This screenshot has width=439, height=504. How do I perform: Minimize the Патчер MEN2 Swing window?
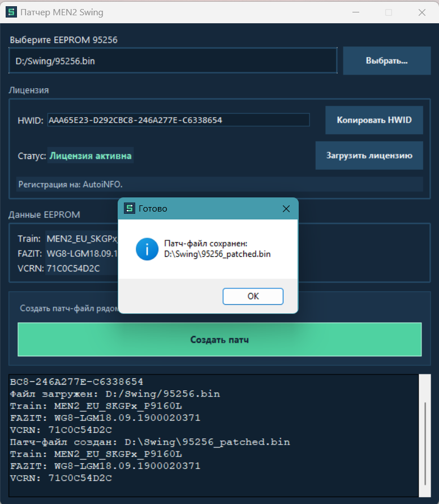point(355,12)
